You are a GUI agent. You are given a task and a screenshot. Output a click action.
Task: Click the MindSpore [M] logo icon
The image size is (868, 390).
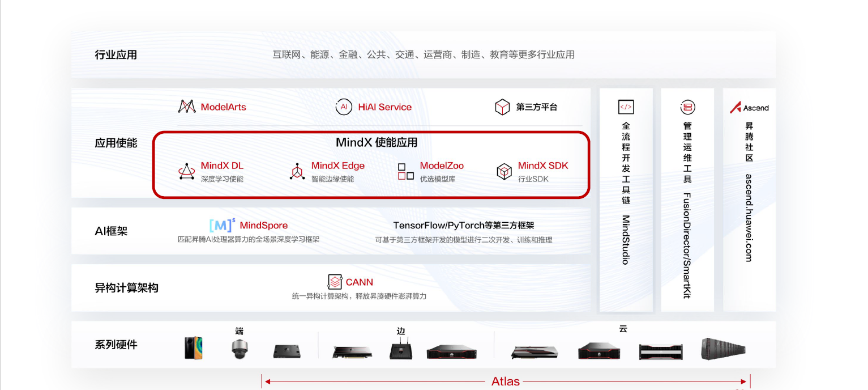click(x=222, y=225)
